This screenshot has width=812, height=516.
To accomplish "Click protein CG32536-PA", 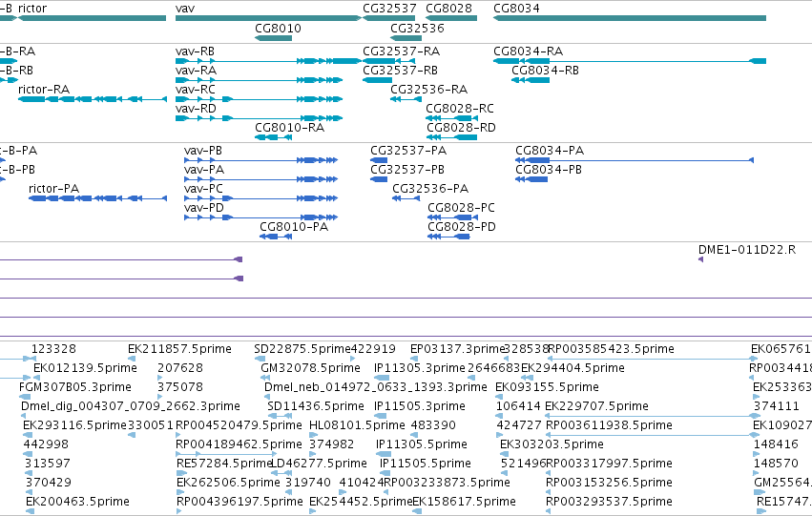I will pyautogui.click(x=406, y=198).
